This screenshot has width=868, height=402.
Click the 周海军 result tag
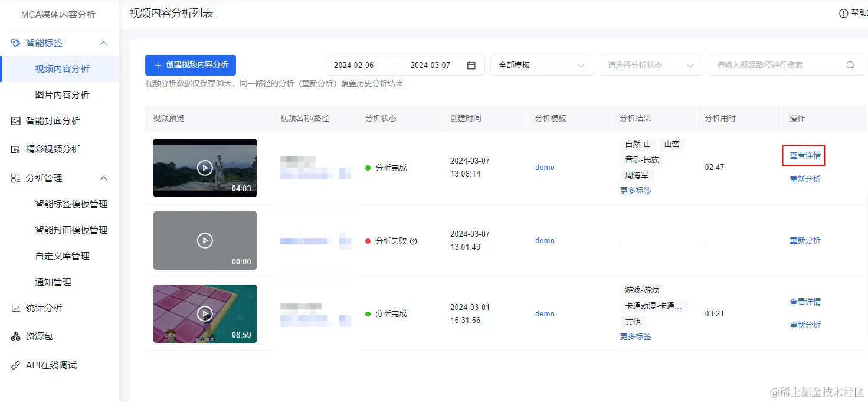637,176
